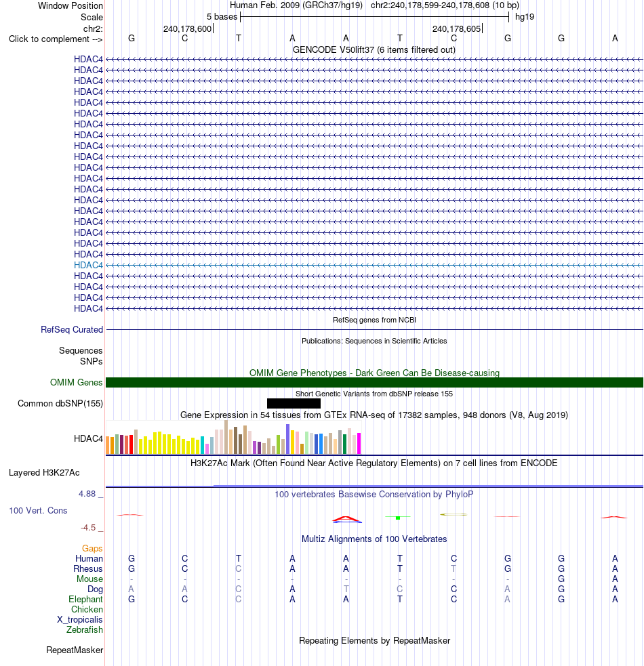644x666 pixels.
Task: Click the SNPs publications track label
Action: pyautogui.click(x=92, y=362)
